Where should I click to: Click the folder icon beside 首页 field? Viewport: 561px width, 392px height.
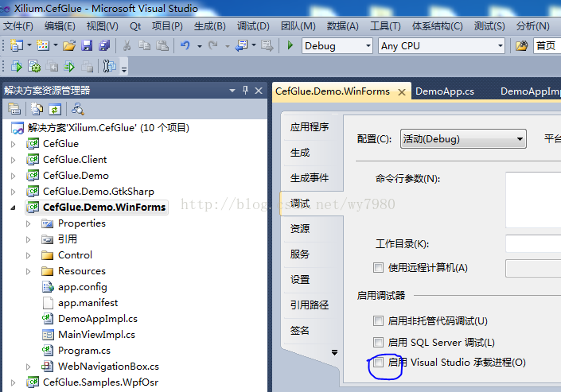(x=522, y=46)
